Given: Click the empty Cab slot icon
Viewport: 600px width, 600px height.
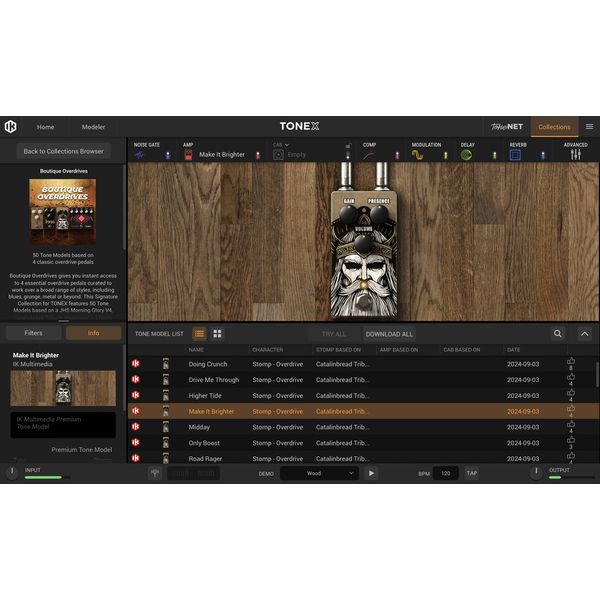Looking at the screenshot, I should 279,155.
